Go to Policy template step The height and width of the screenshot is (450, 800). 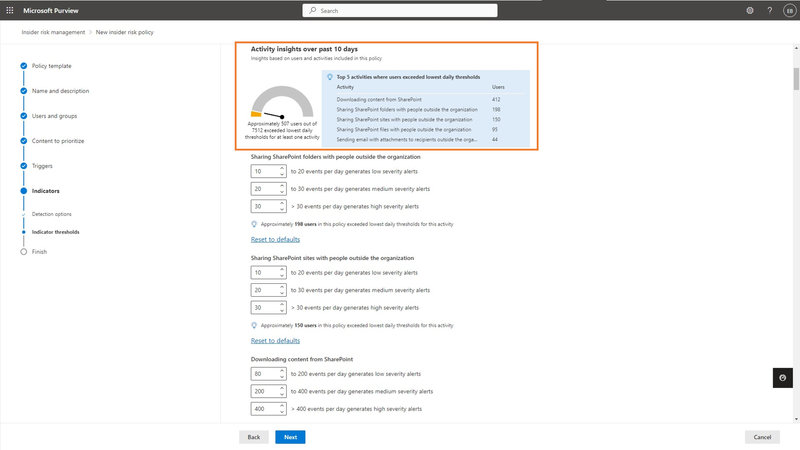pyautogui.click(x=52, y=66)
